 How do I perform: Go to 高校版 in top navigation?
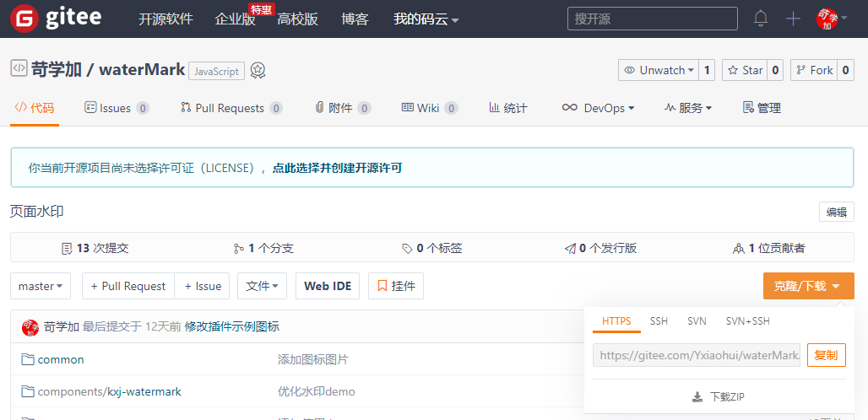298,19
